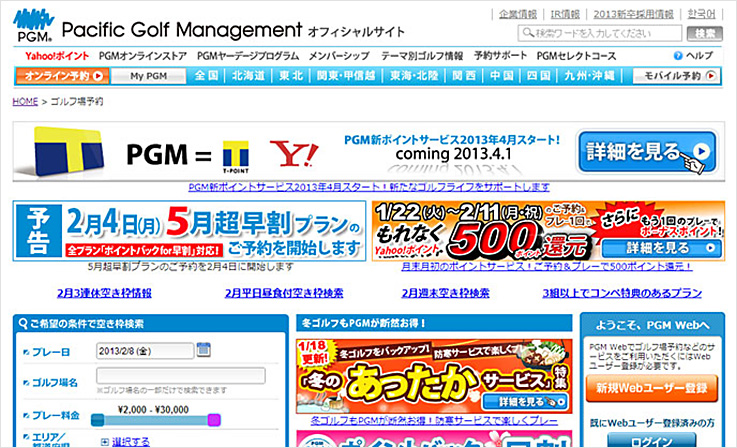The image size is (737, 448).
Task: Open the オンライン予約 button
Action: pyautogui.click(x=62, y=76)
